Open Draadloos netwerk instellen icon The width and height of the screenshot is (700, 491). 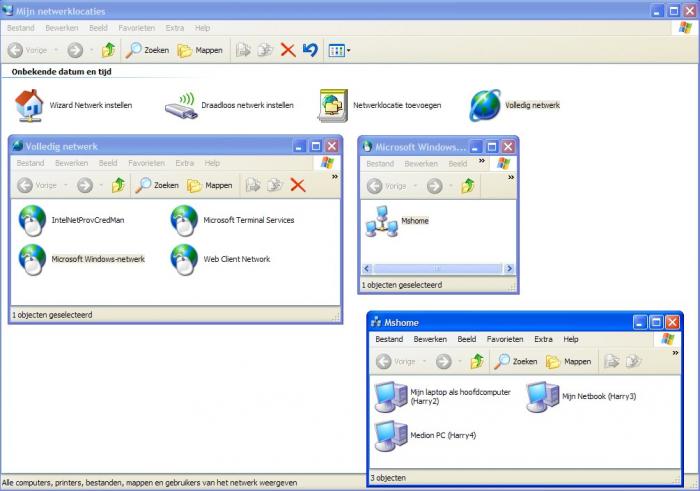[x=181, y=106]
